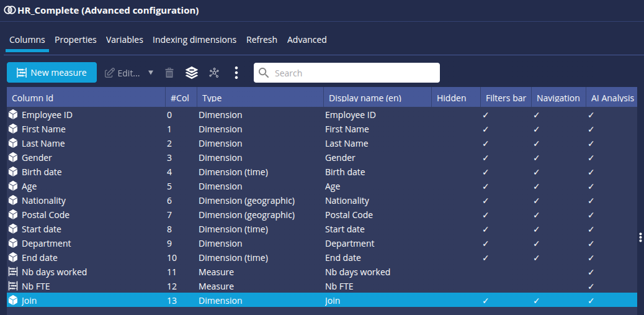Open the Indexing dimensions tab
This screenshot has height=315, width=644.
pos(194,40)
